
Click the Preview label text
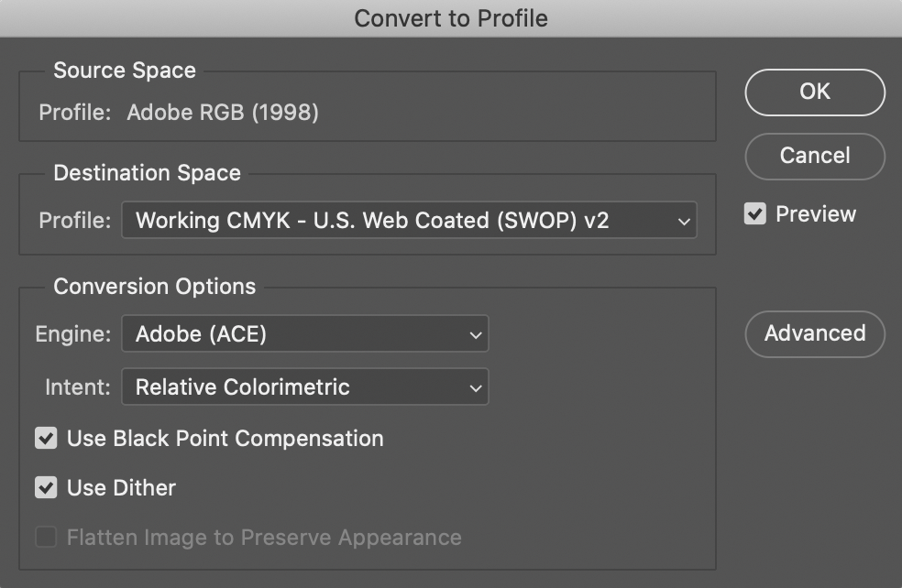pos(815,214)
